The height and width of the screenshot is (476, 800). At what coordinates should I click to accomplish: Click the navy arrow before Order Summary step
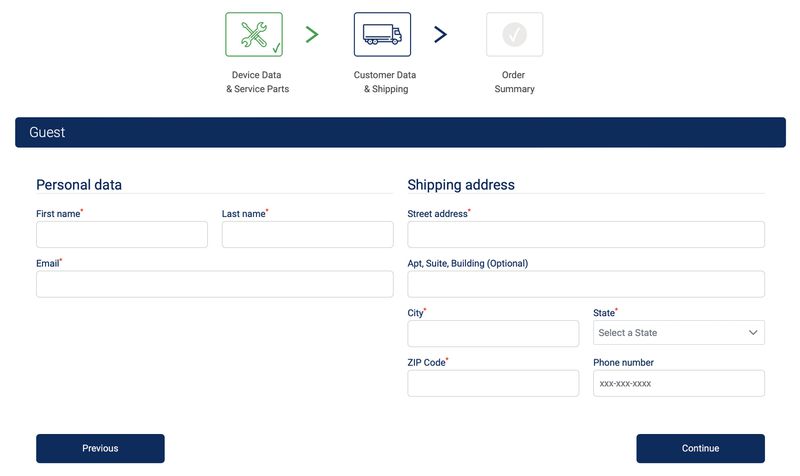pos(440,35)
